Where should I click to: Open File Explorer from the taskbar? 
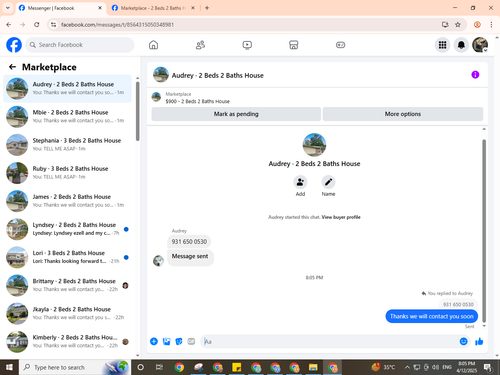point(313,367)
